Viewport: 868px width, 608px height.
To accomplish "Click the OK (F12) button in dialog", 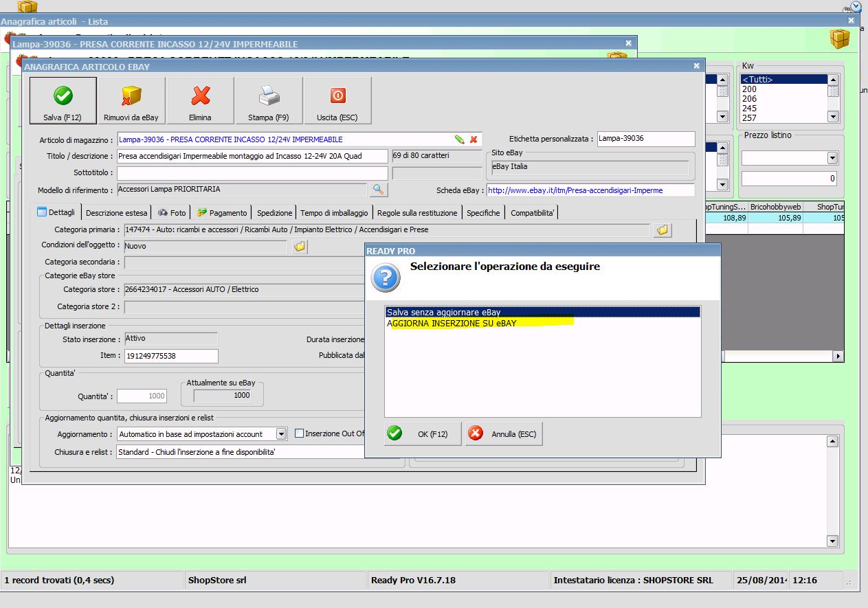I will 423,434.
